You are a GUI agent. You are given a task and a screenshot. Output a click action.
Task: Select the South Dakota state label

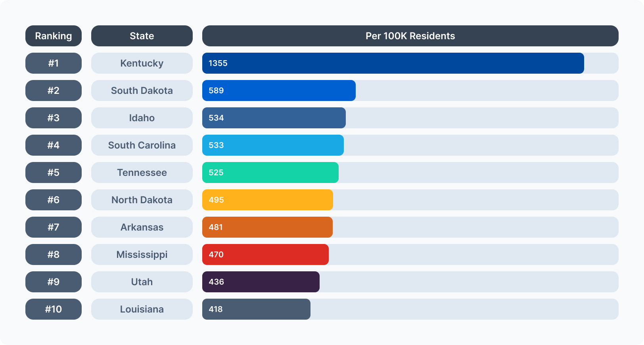pos(142,91)
